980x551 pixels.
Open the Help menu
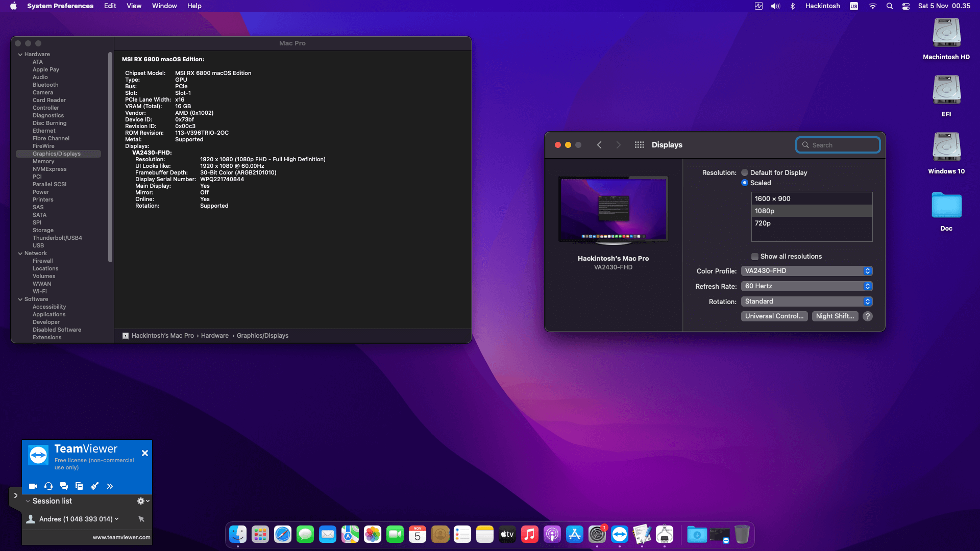point(194,6)
